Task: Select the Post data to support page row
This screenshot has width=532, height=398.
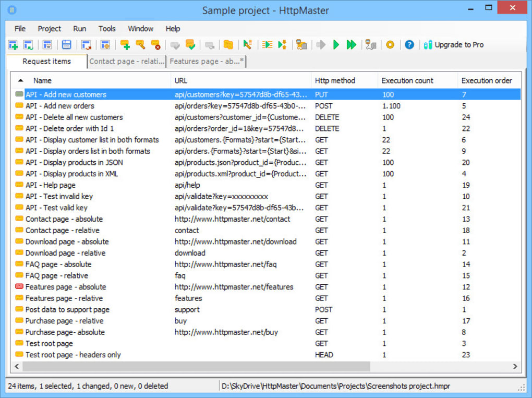Action: 267,309
